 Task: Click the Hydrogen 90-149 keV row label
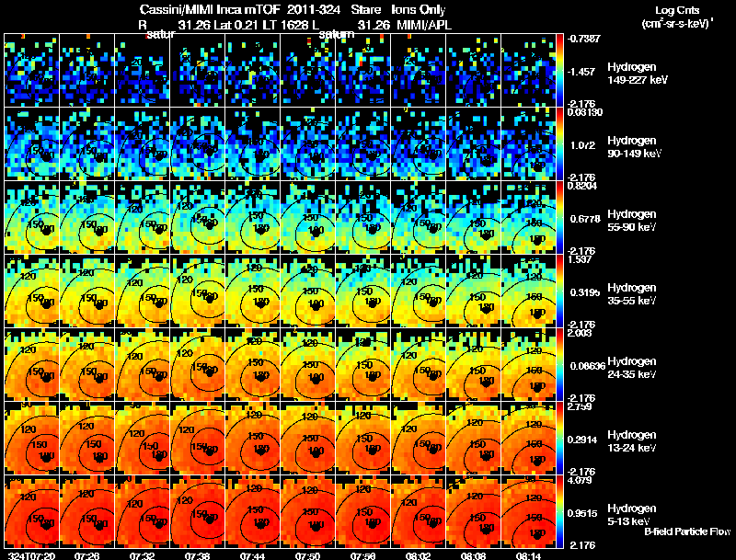(x=634, y=147)
